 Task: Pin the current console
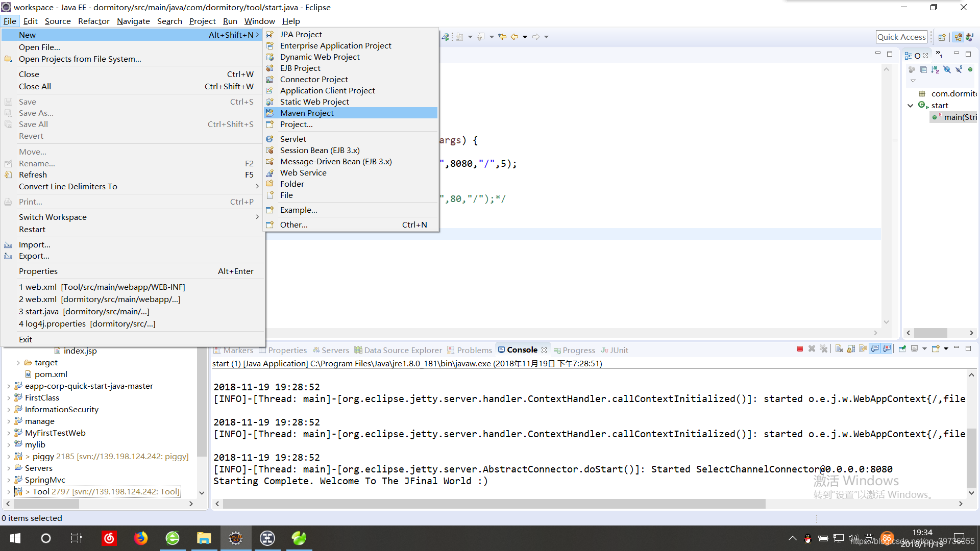[902, 349]
